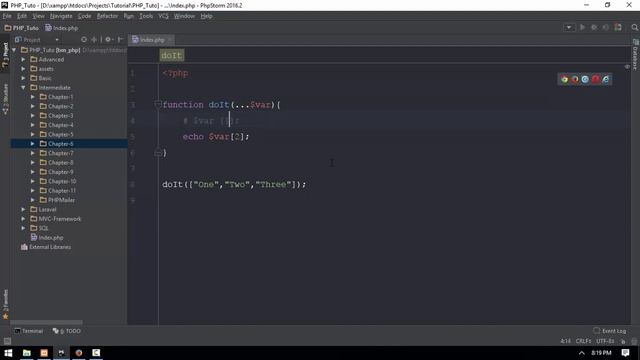Open run configuration dropdown
Image resolution: width=640 pixels, height=360 pixels.
click(x=569, y=27)
